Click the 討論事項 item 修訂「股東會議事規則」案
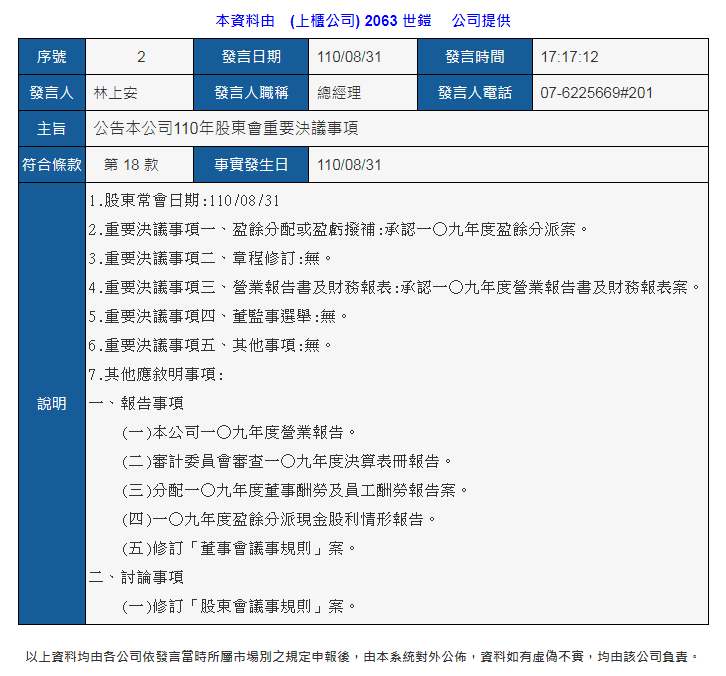 238,607
